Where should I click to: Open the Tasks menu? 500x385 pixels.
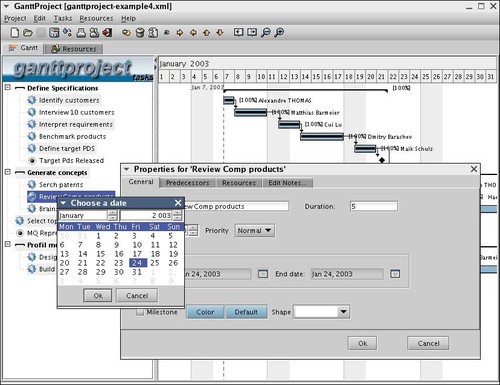pos(63,18)
